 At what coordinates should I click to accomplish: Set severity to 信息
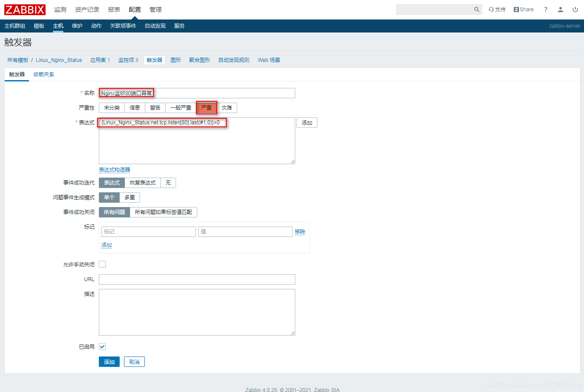pos(135,108)
